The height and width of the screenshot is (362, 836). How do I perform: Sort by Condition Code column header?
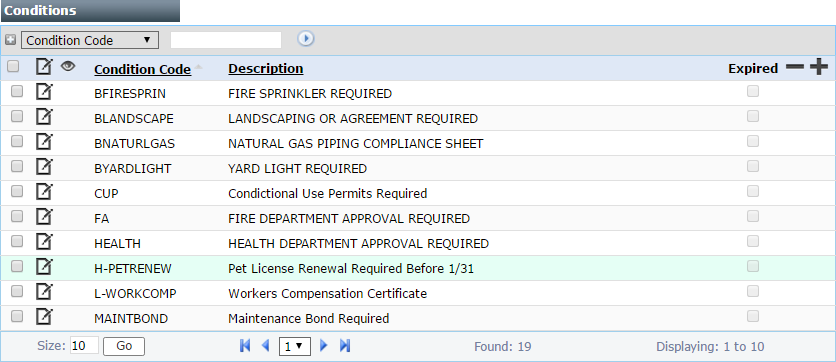pyautogui.click(x=142, y=69)
